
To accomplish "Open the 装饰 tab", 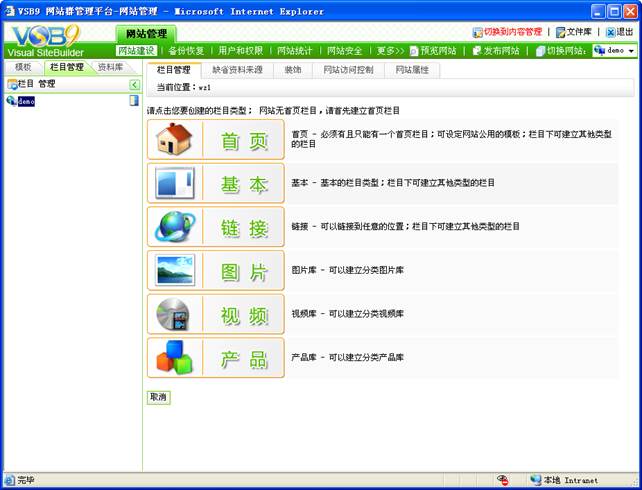I will click(x=293, y=70).
